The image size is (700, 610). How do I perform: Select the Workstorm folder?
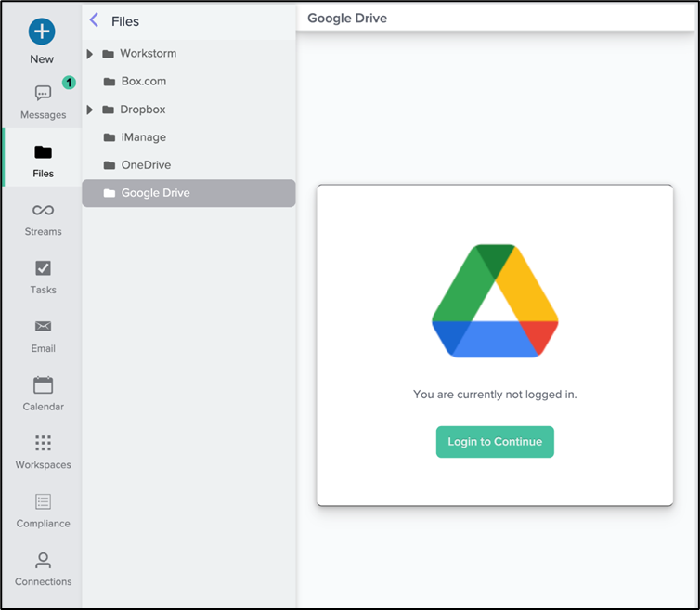click(188, 54)
